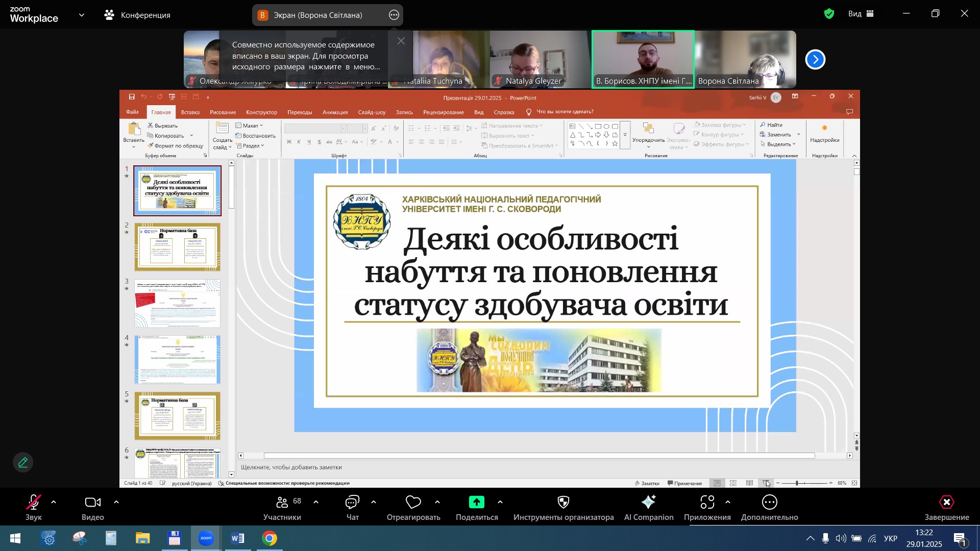Toggle text shadow in PowerPoint font group

pyautogui.click(x=319, y=142)
